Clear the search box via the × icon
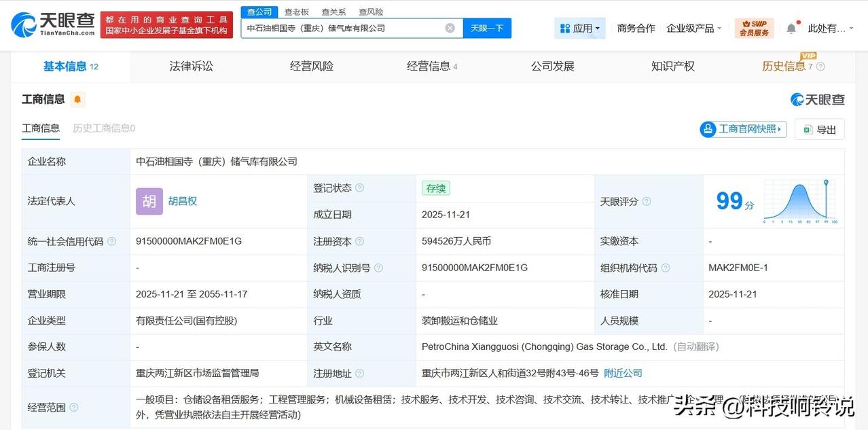The height and width of the screenshot is (430, 868). 450,28
